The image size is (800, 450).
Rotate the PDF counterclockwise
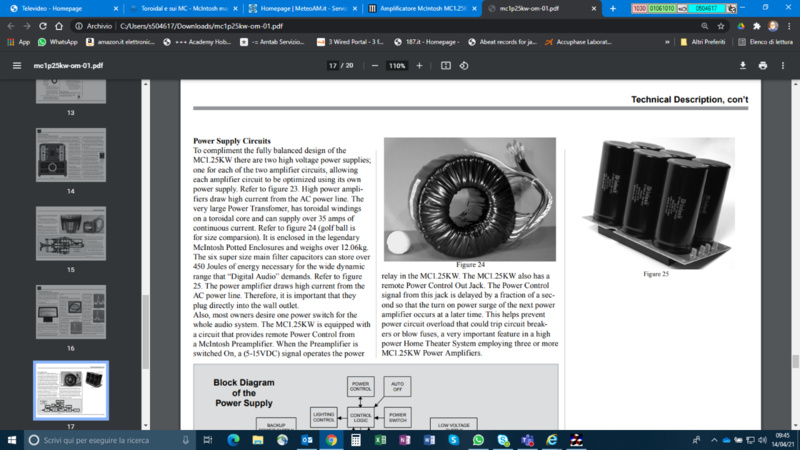pyautogui.click(x=468, y=65)
